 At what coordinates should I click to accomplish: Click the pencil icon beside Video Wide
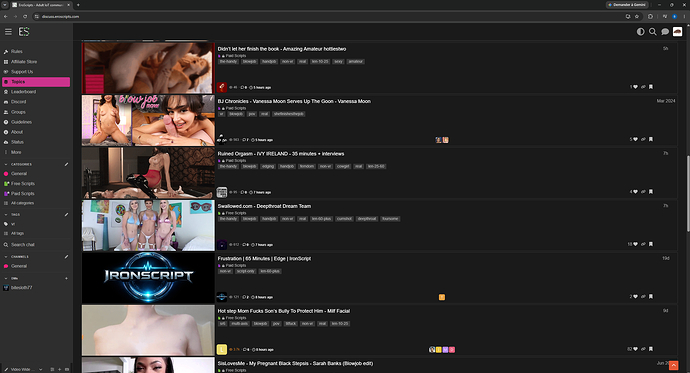[x=6, y=369]
